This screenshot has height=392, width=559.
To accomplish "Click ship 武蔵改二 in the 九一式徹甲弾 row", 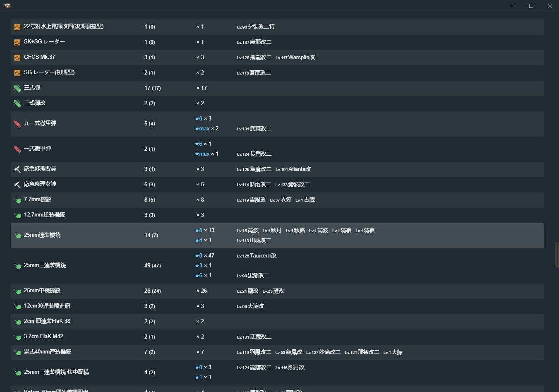I will [260, 129].
